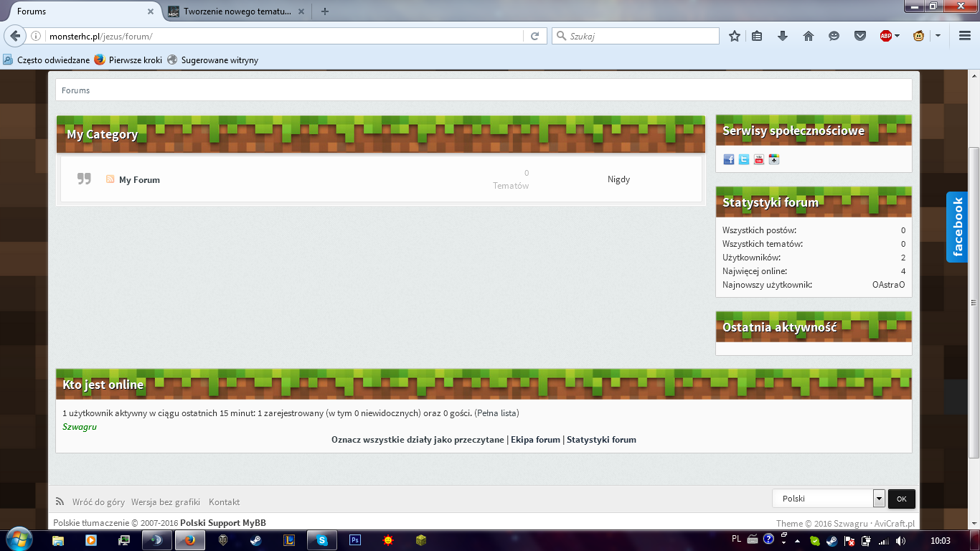Open League of Legends taskbar icon
The image size is (980, 551).
(x=288, y=540)
